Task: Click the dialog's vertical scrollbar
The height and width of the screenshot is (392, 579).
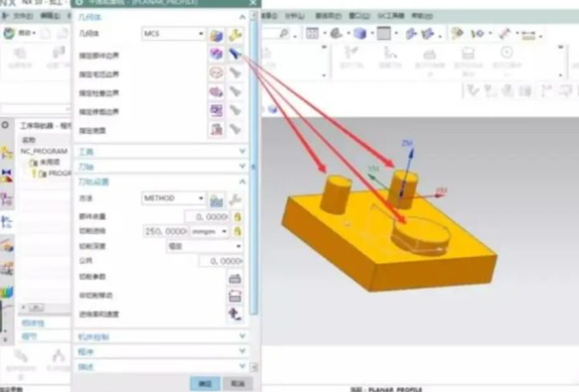Action: (253, 166)
